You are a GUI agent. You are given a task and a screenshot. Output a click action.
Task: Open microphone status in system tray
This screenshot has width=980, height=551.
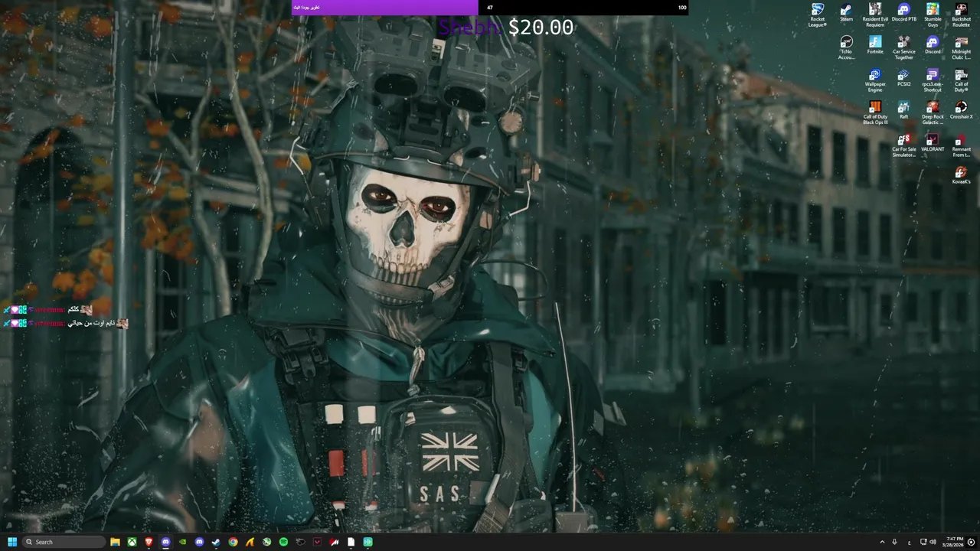pos(894,542)
